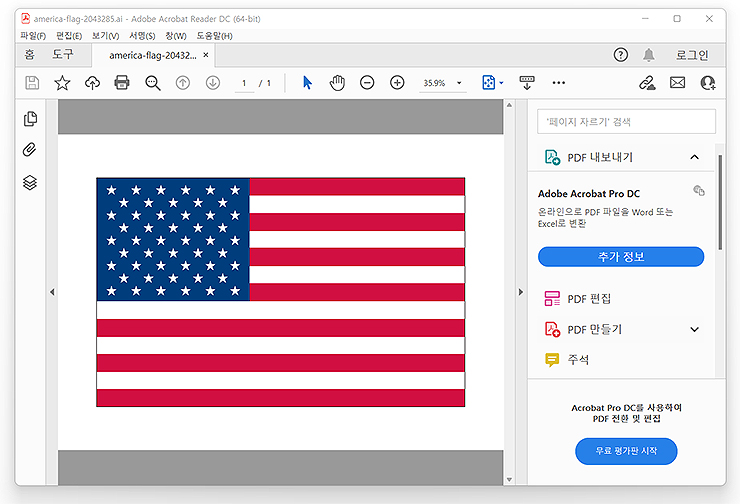Open the Find text magnifier
740x504 pixels.
click(x=153, y=83)
